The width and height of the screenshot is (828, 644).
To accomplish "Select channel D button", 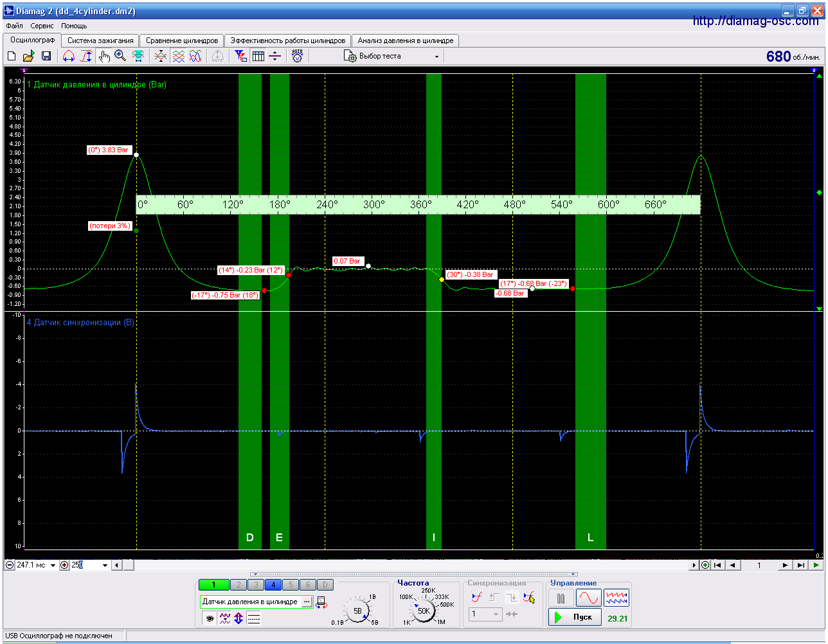I will (x=325, y=585).
